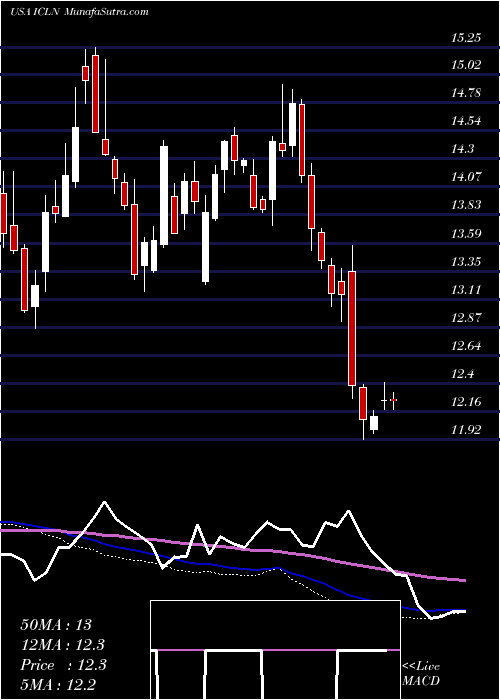Click inside the Live MACD inset box
Screen dimensions: 500x700
[x=275, y=650]
